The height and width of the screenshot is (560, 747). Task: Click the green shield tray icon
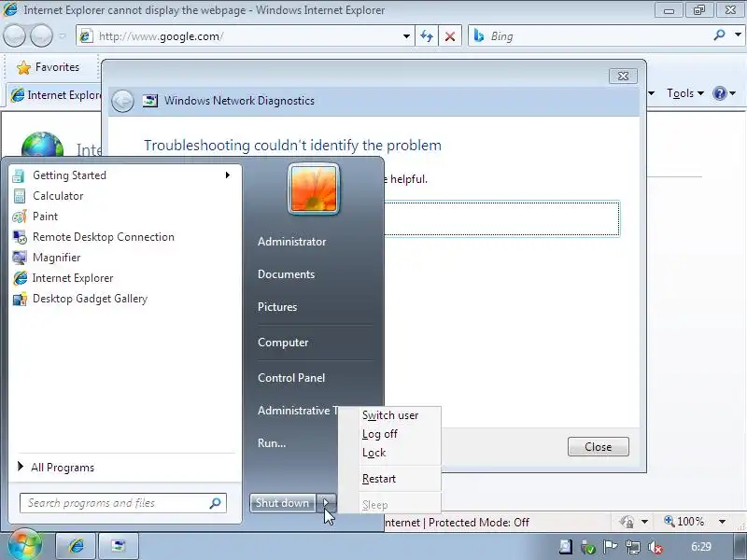588,548
